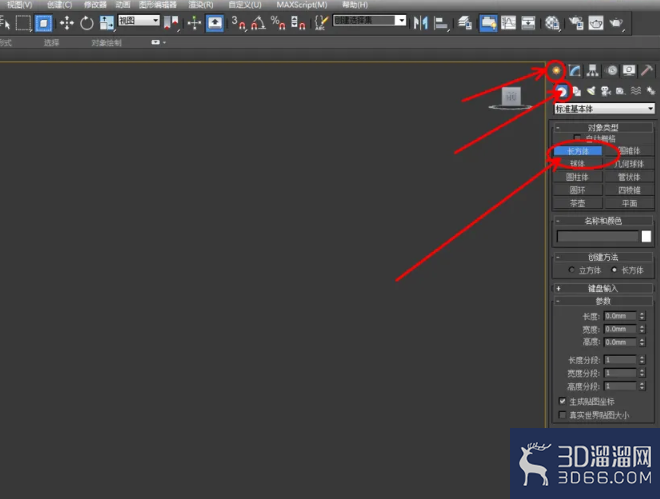Open the Curve Editor icon

(x=508, y=23)
